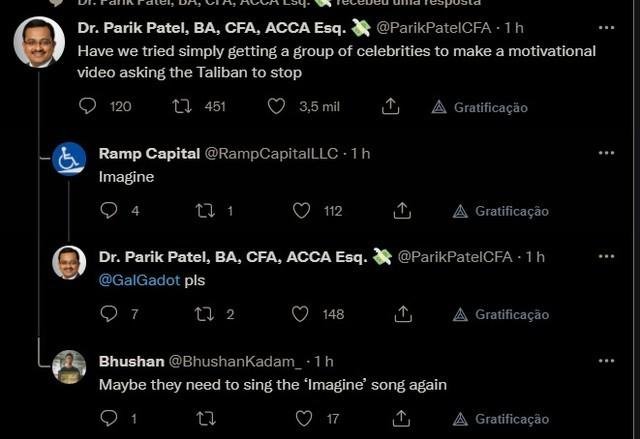The image size is (640, 439).
Task: Open more options on Bhushan's tweet
Action: pos(606,361)
